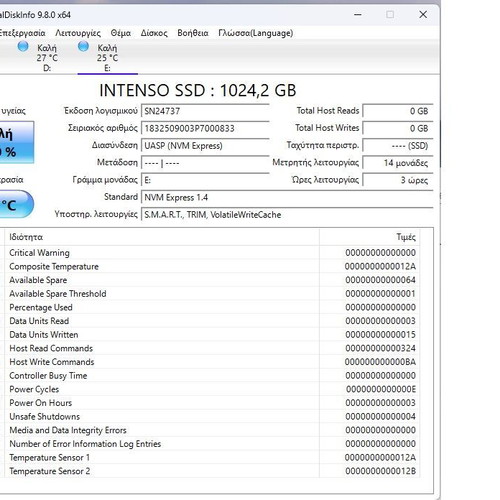Click the value 000000000012B

pos(380,471)
